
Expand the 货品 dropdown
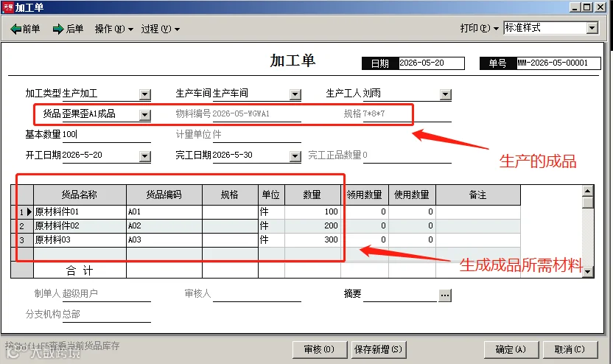[145, 114]
